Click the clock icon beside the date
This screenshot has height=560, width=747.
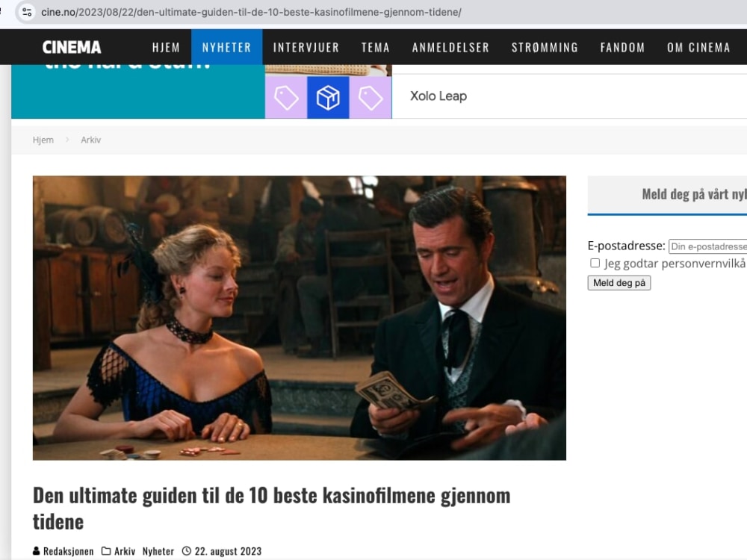click(x=187, y=551)
